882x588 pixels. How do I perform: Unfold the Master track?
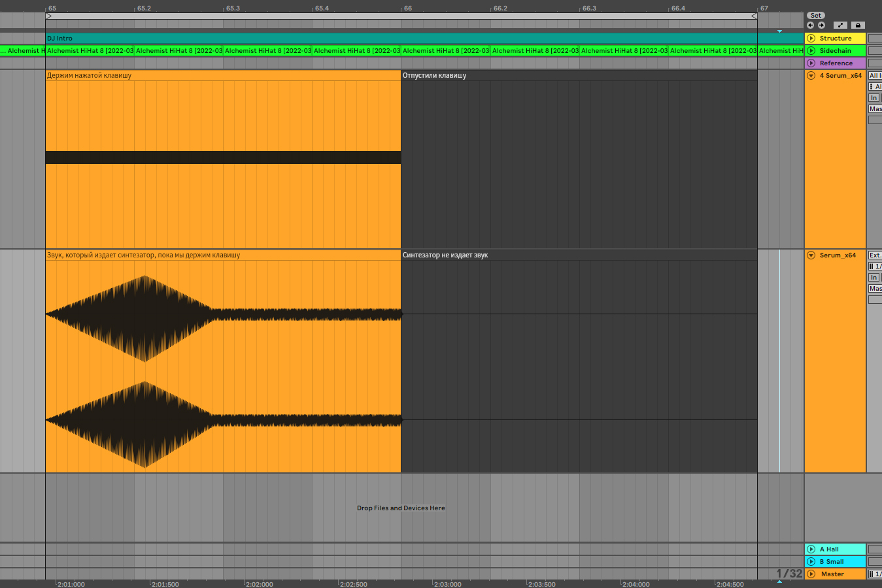(811, 574)
